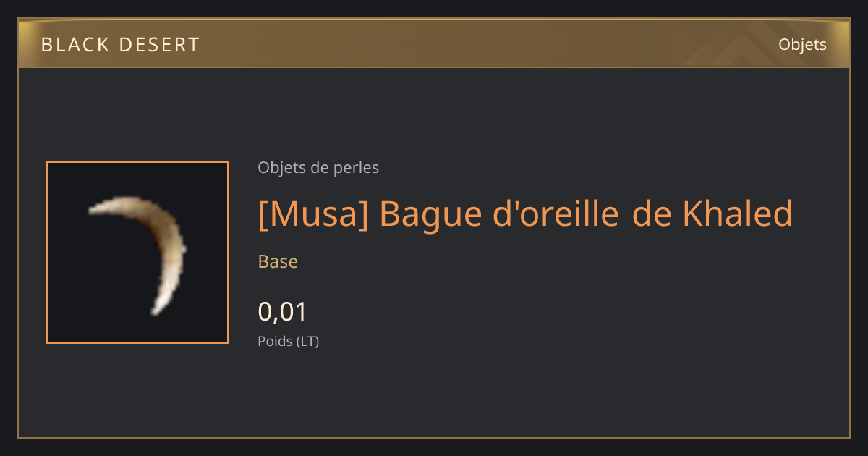
Task: Select the Objets de perles category label
Action: (318, 168)
